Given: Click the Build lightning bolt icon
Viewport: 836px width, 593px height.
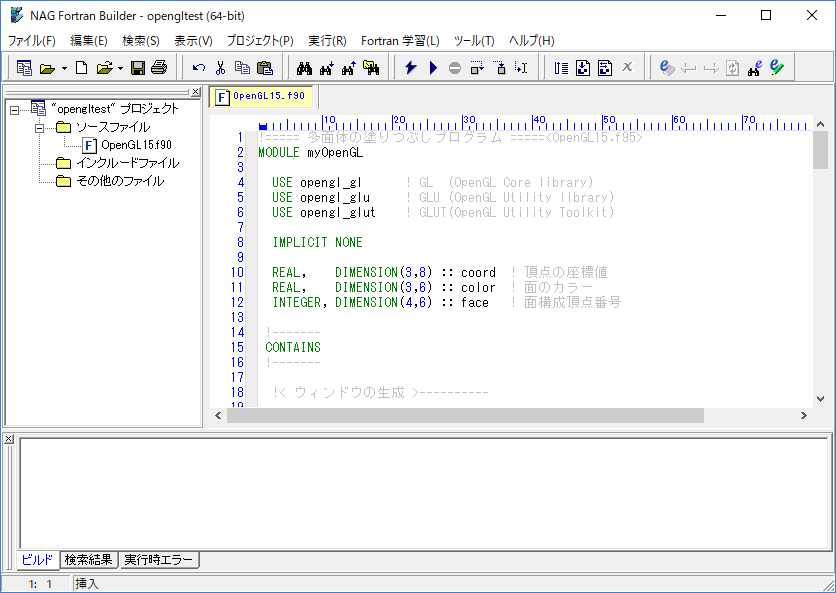Looking at the screenshot, I should coord(411,68).
